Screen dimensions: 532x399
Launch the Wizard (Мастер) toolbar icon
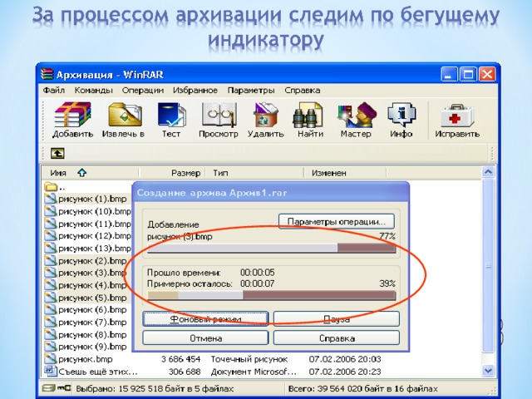(356, 116)
